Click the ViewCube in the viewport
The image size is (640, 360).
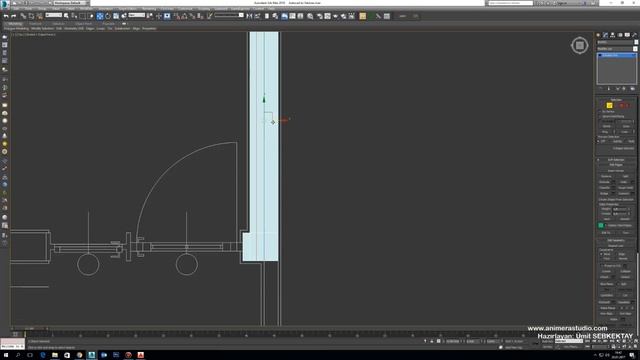pos(580,45)
